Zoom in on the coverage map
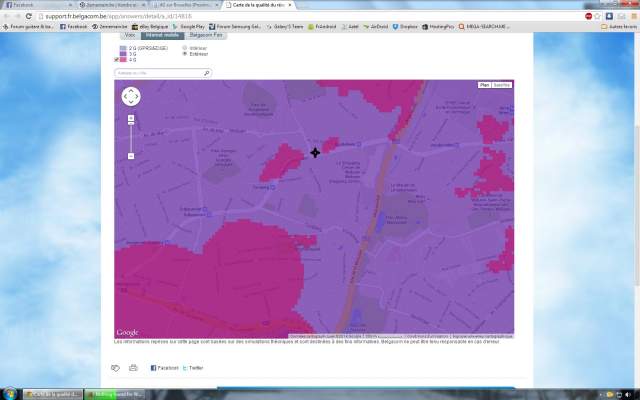This screenshot has height=400, width=640. [x=131, y=119]
